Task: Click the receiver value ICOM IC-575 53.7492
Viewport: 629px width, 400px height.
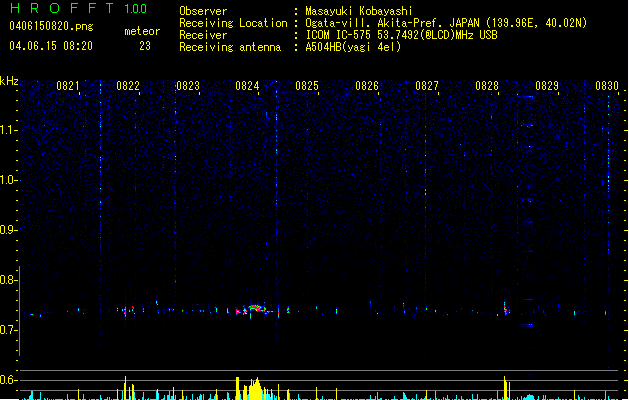Action: [x=376, y=35]
